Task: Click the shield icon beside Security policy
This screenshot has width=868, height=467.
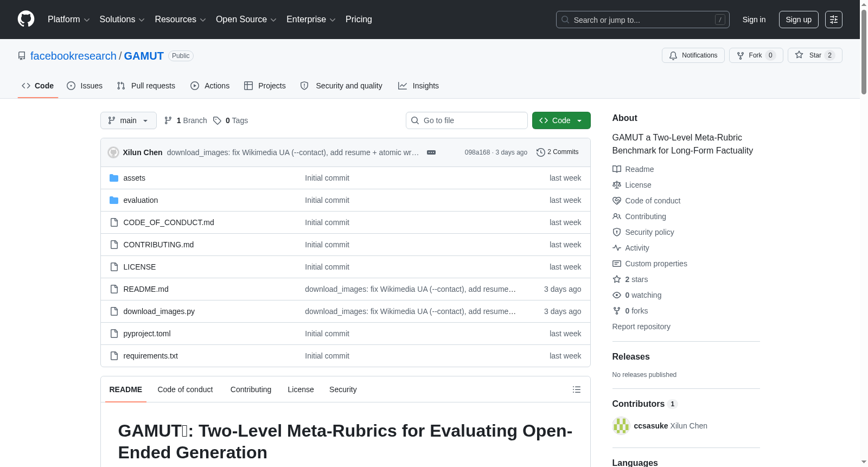Action: coord(617,232)
